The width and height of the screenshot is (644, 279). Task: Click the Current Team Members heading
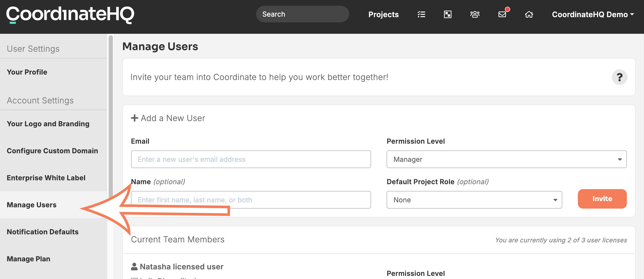[x=178, y=239]
